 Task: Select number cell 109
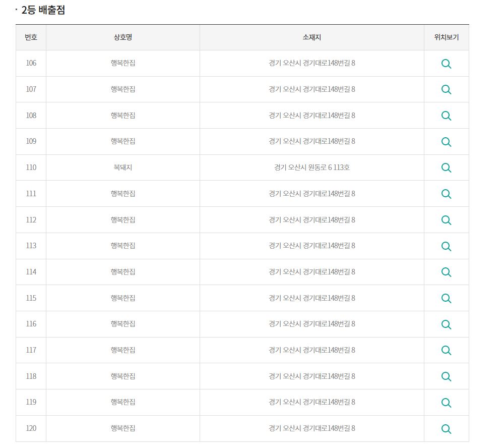click(31, 141)
